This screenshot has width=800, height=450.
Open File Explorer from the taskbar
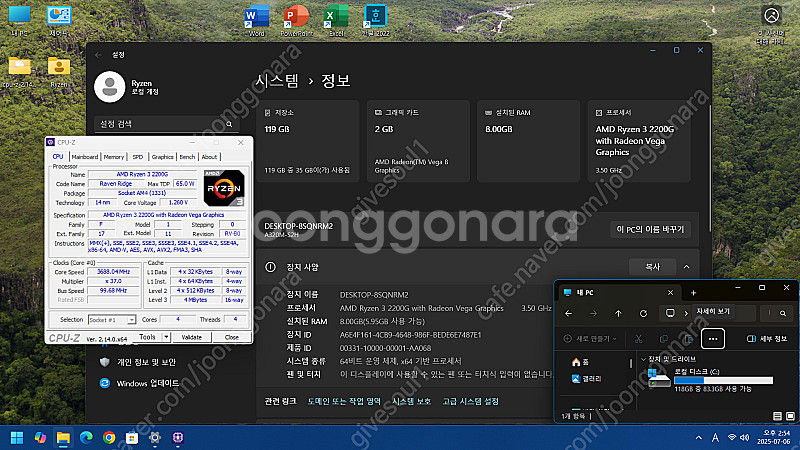click(x=63, y=438)
